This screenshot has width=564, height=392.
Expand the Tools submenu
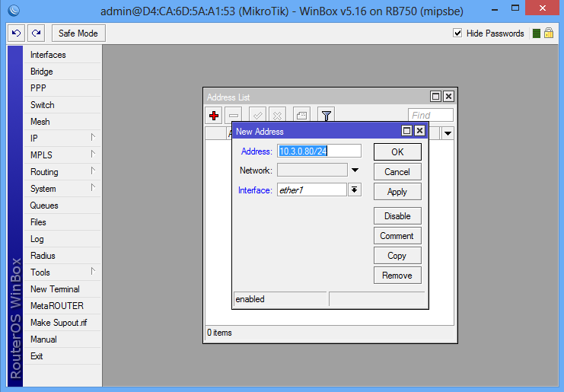pos(62,272)
